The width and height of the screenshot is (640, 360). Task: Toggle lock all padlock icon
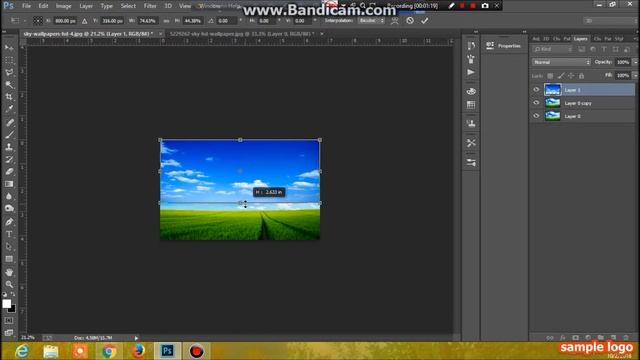pyautogui.click(x=581, y=76)
